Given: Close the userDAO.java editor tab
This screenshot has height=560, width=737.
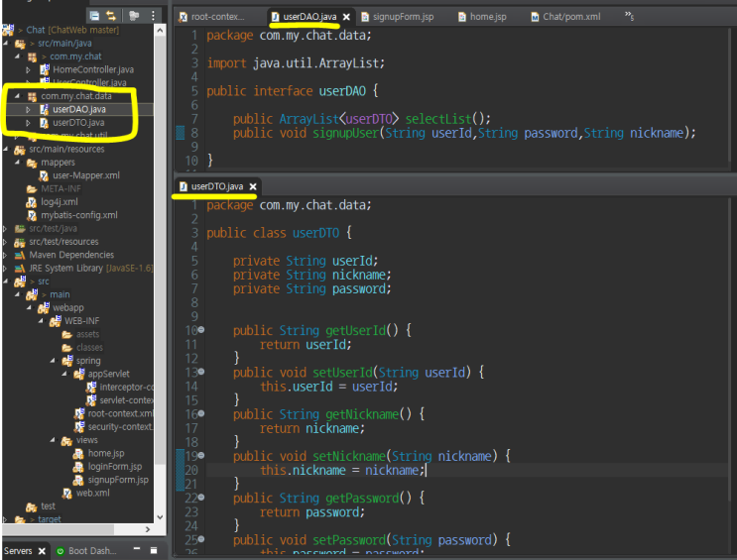Looking at the screenshot, I should point(346,17).
